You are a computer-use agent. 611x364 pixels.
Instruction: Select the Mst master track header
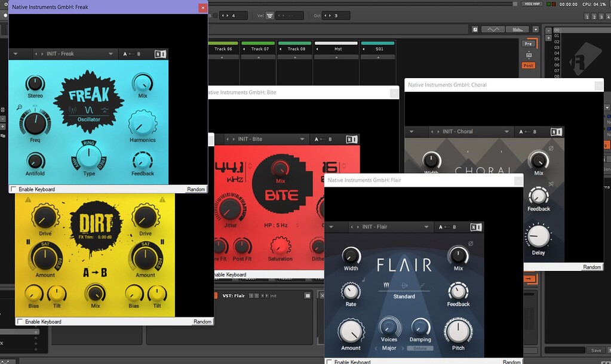click(x=337, y=49)
